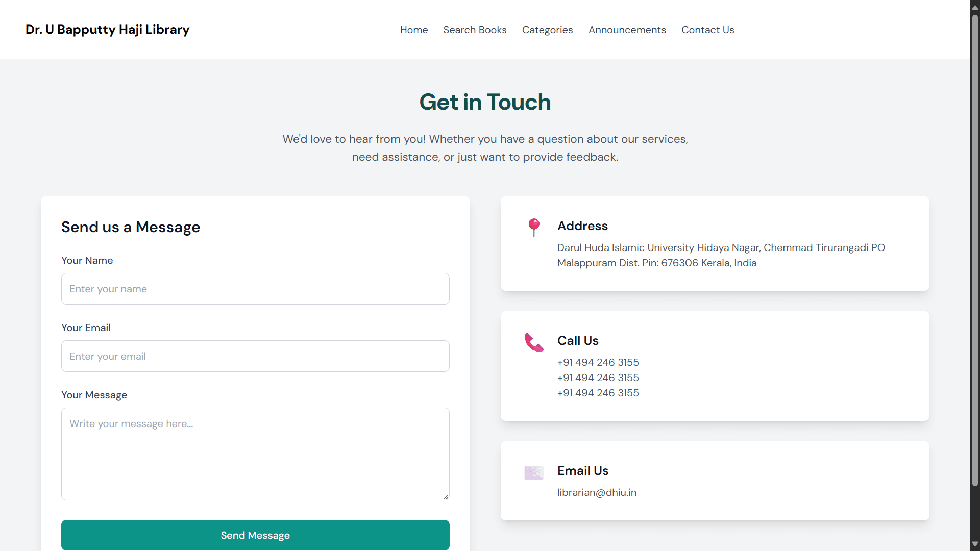
Task: Click the third +91 494 246 3155 number
Action: tap(598, 393)
